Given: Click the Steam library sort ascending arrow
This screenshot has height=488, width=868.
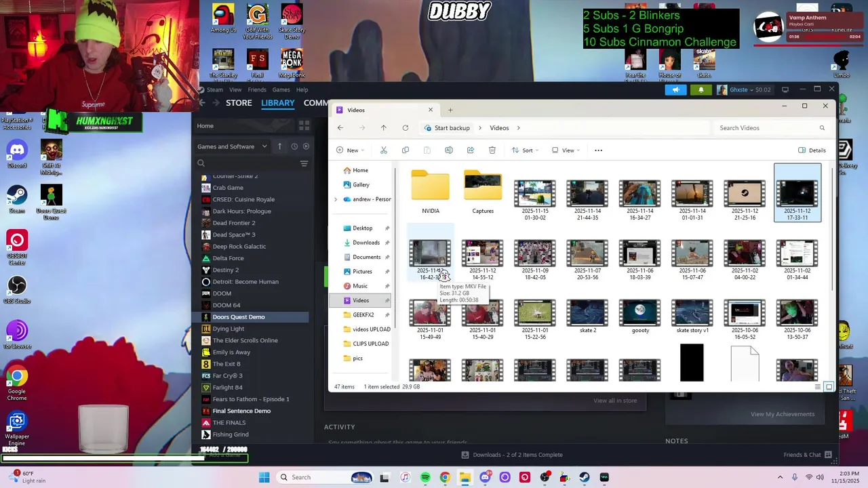Looking at the screenshot, I should 279,146.
